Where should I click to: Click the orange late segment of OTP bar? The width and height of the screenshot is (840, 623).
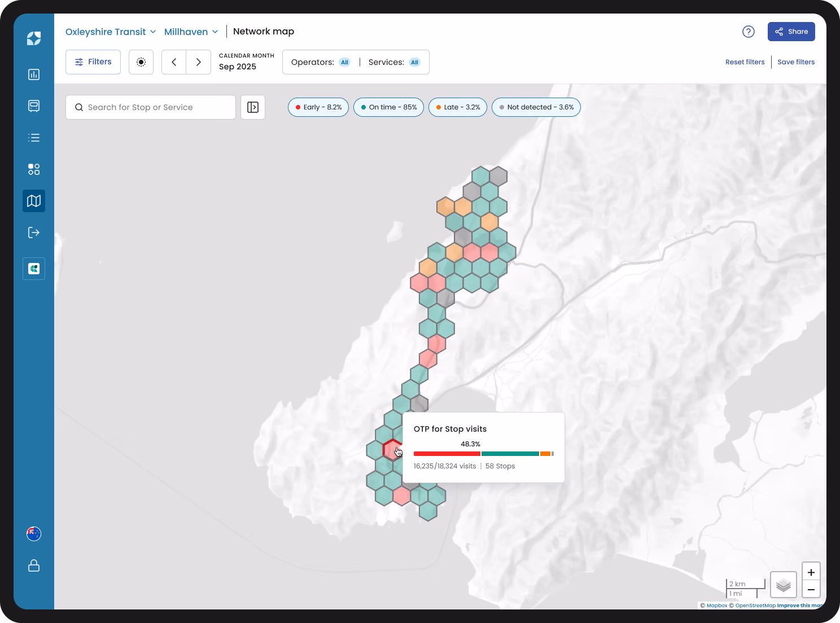pyautogui.click(x=545, y=454)
